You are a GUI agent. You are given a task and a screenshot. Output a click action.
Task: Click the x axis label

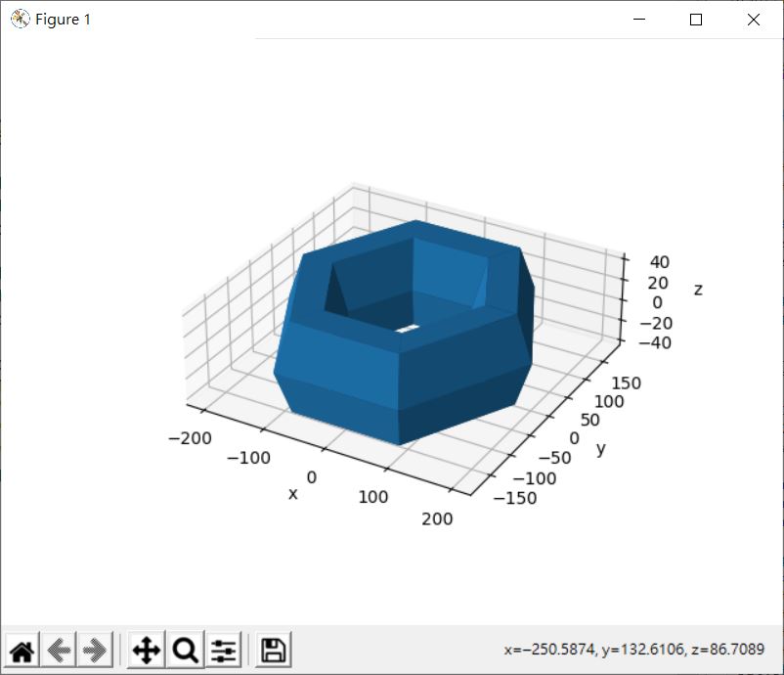[292, 494]
